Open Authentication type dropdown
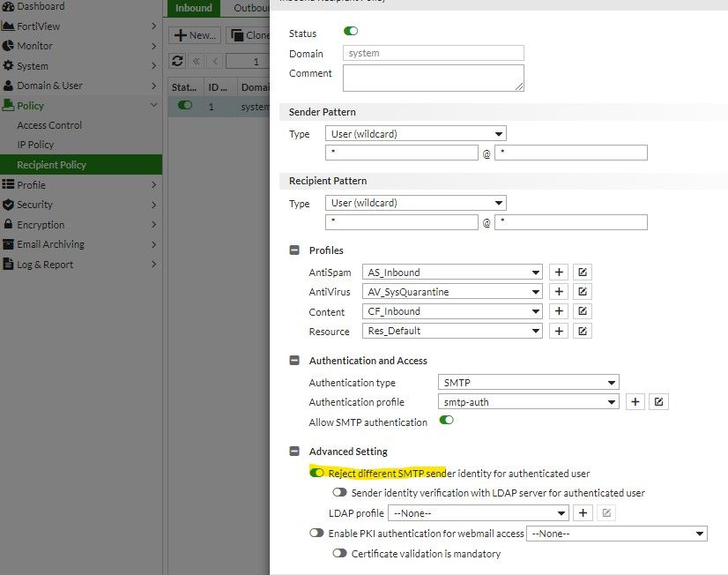This screenshot has width=728, height=575. [x=528, y=382]
